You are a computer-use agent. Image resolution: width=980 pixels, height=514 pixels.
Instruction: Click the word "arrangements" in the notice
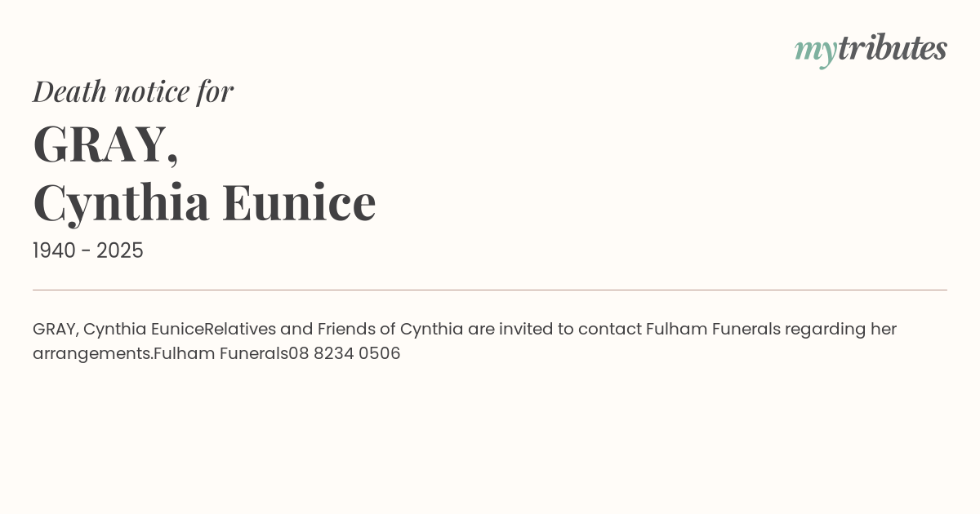tap(92, 354)
